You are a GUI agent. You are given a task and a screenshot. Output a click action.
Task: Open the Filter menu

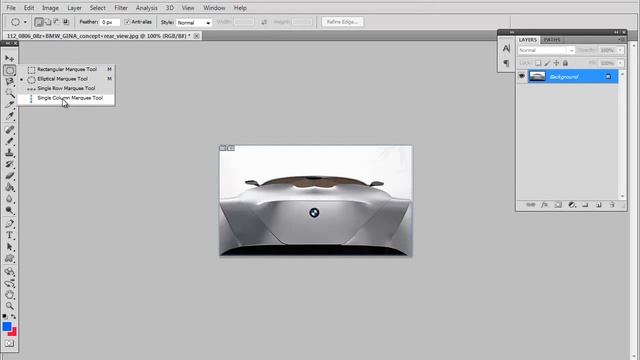(x=121, y=8)
